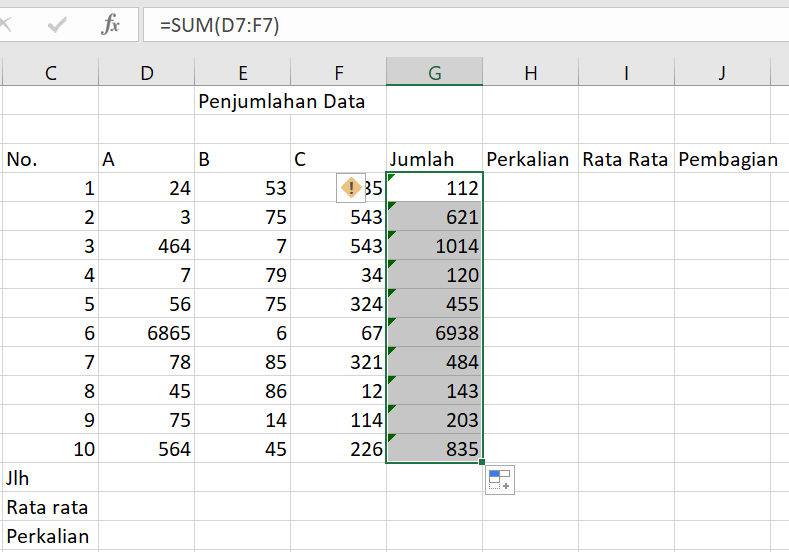
Task: Click the Cancel X in formula bar
Action: (x=6, y=26)
